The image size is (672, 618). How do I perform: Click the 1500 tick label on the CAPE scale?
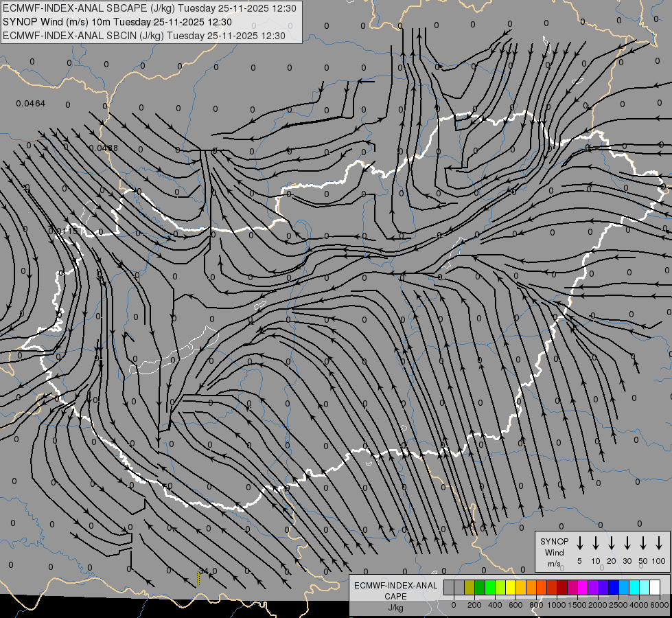577,605
